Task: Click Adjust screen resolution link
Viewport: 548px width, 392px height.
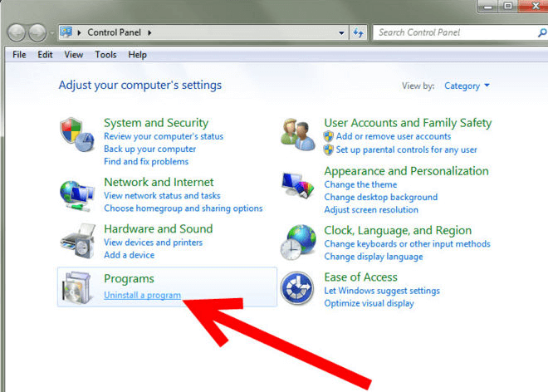Action: (371, 210)
